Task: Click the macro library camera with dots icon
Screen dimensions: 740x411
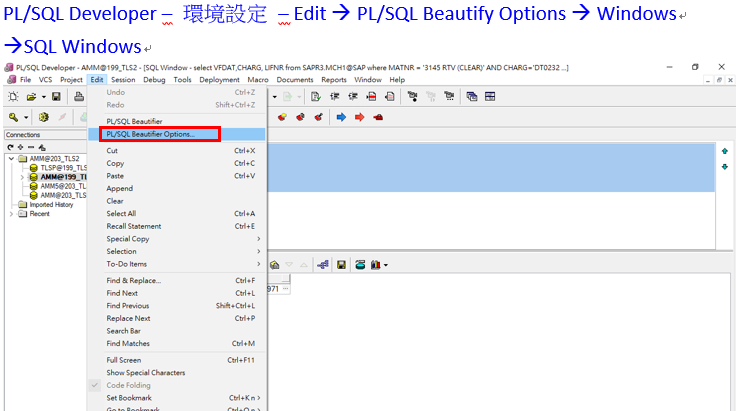Action: 449,97
